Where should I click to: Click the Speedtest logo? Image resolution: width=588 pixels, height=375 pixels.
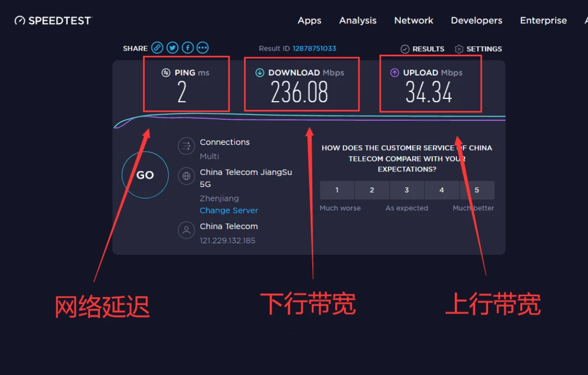pos(53,21)
